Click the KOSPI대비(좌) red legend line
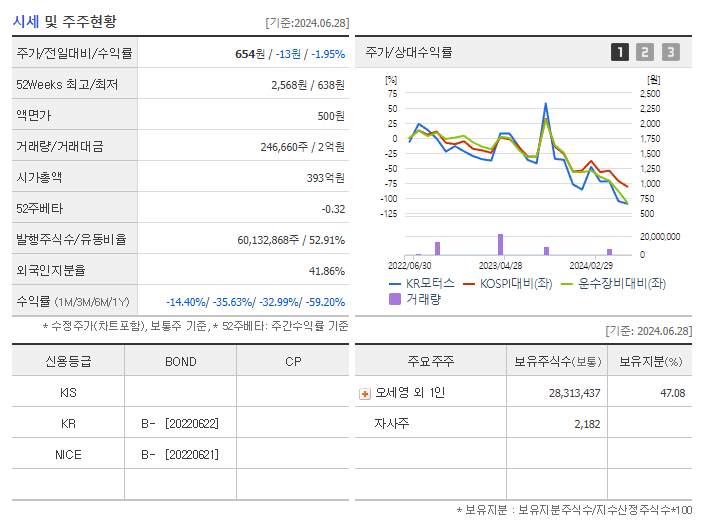702x525 pixels. 469,284
